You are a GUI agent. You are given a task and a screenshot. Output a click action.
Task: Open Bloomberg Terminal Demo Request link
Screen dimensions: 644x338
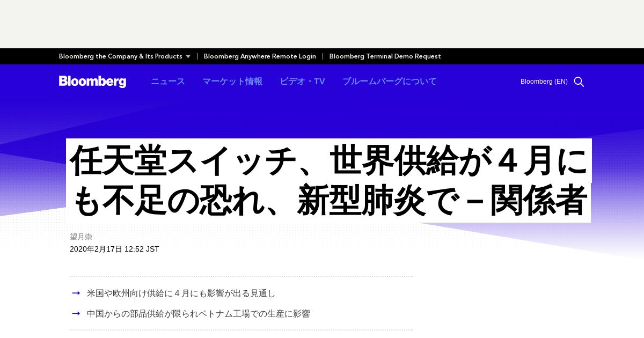(x=385, y=56)
